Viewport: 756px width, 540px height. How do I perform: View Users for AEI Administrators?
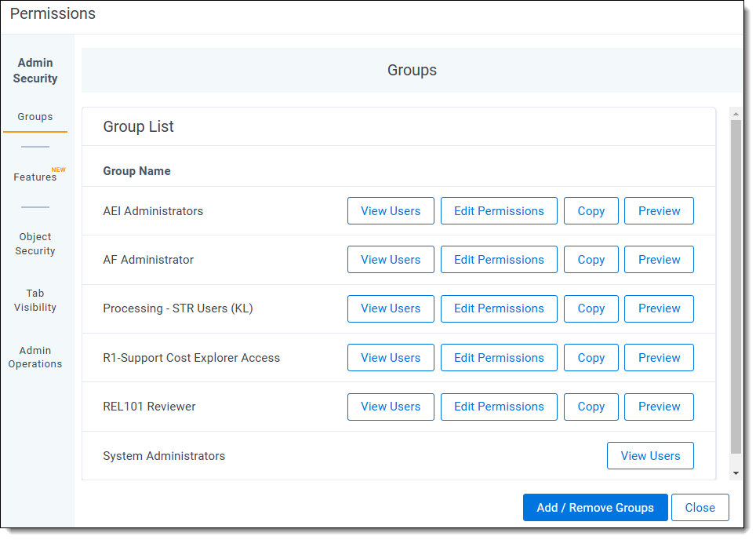click(x=391, y=211)
